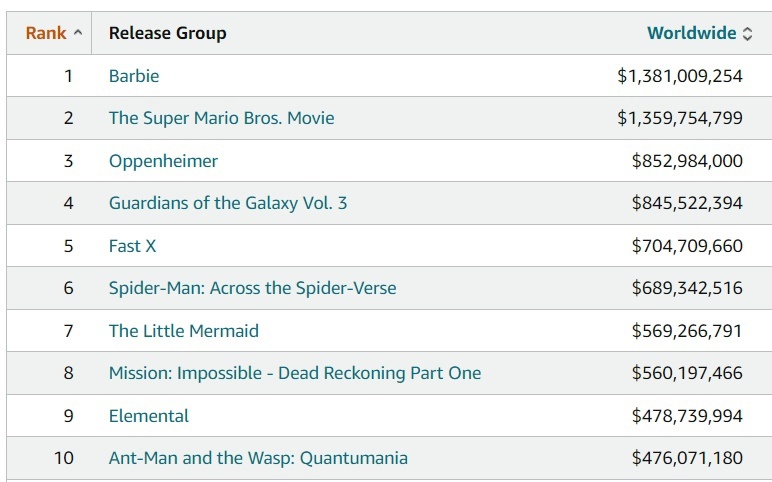Viewport: 772px width, 482px height.
Task: Sort table by Rank column header
Action: click(46, 33)
